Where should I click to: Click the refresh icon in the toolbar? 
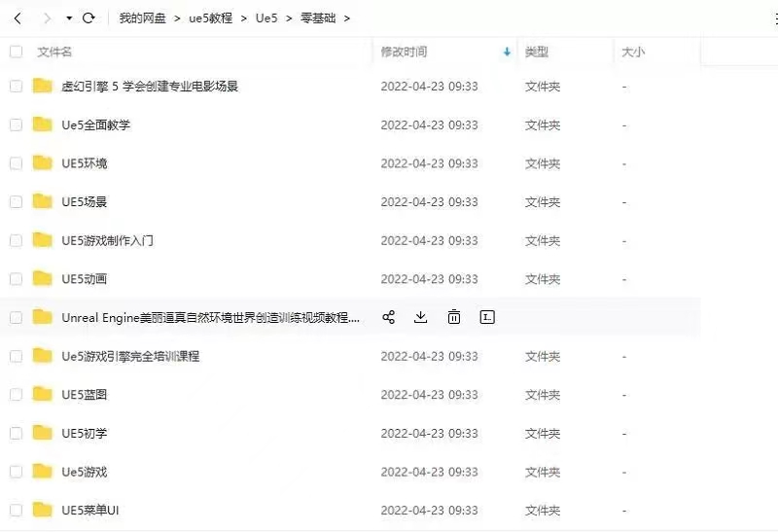pos(88,18)
